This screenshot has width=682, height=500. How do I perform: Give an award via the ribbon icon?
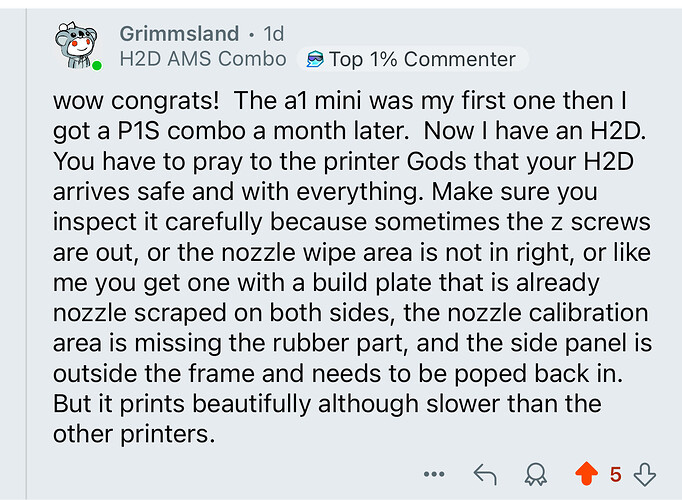[x=535, y=474]
